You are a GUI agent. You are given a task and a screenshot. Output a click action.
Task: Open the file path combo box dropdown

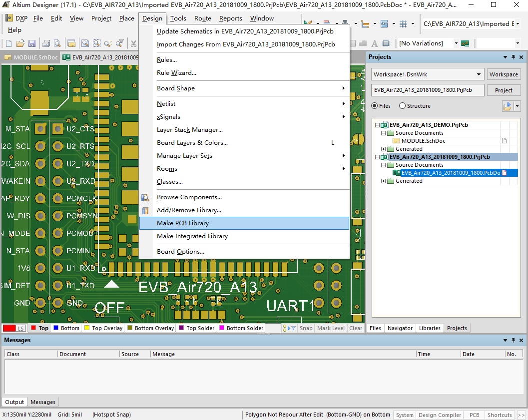[518, 23]
